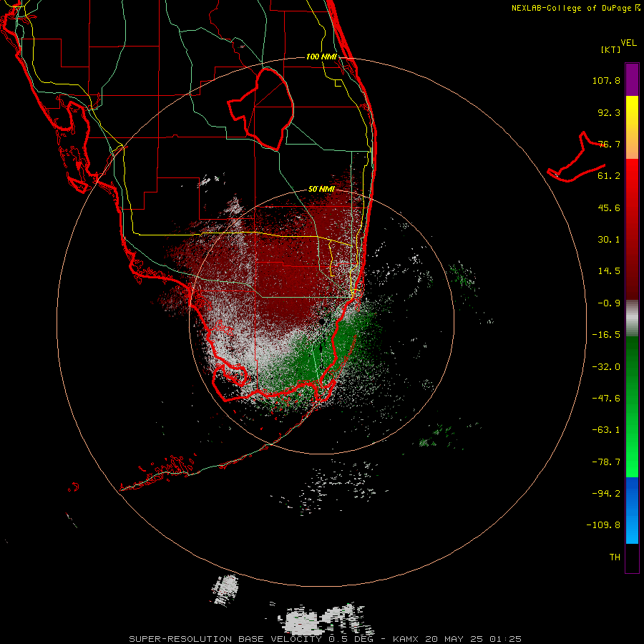Pick the gray color bar segment near -0.9
Image resolution: width=644 pixels, height=644 pixels.
(632, 318)
